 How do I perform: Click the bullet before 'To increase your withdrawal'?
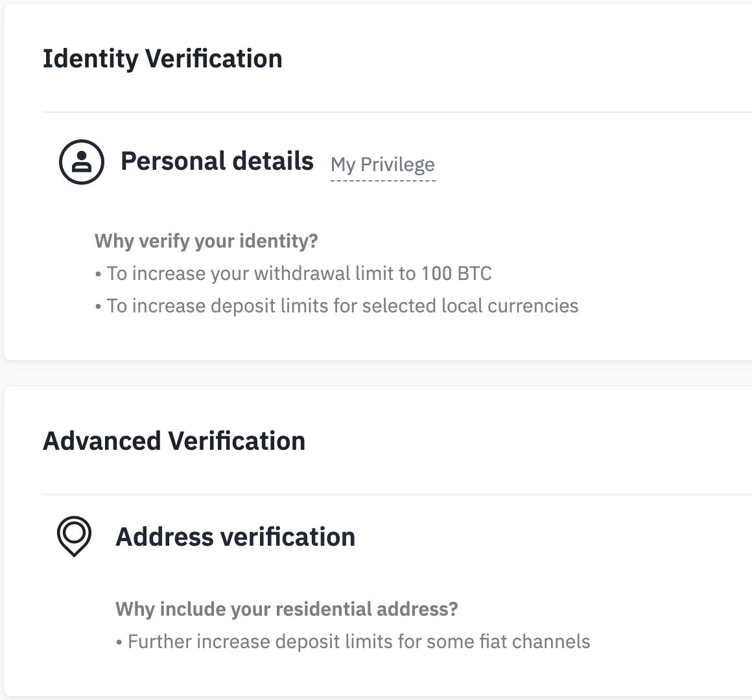99,274
